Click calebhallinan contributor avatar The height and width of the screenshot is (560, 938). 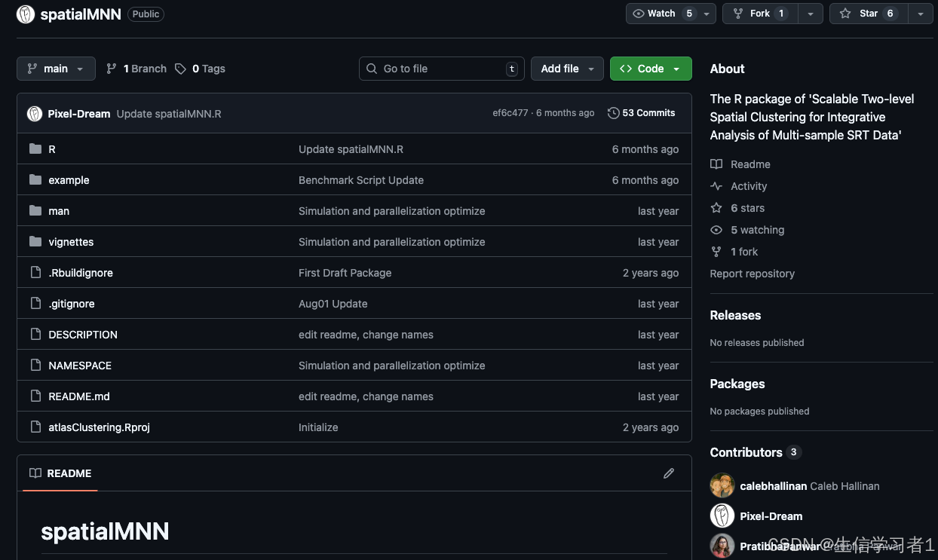(x=722, y=485)
